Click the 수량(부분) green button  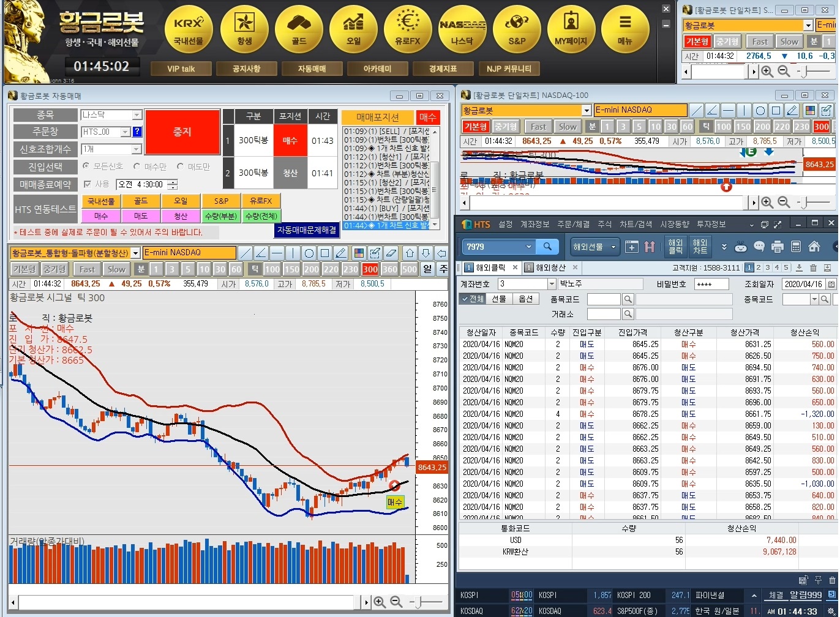tap(222, 216)
